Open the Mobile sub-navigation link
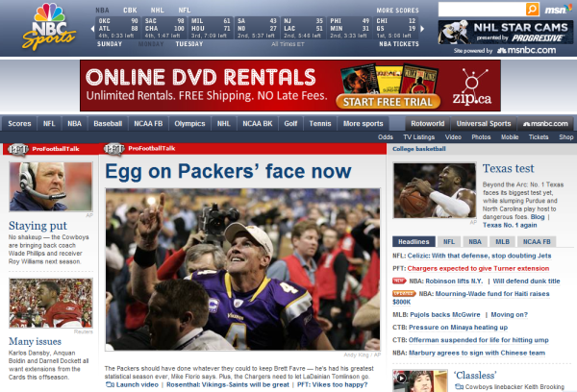 click(x=510, y=137)
